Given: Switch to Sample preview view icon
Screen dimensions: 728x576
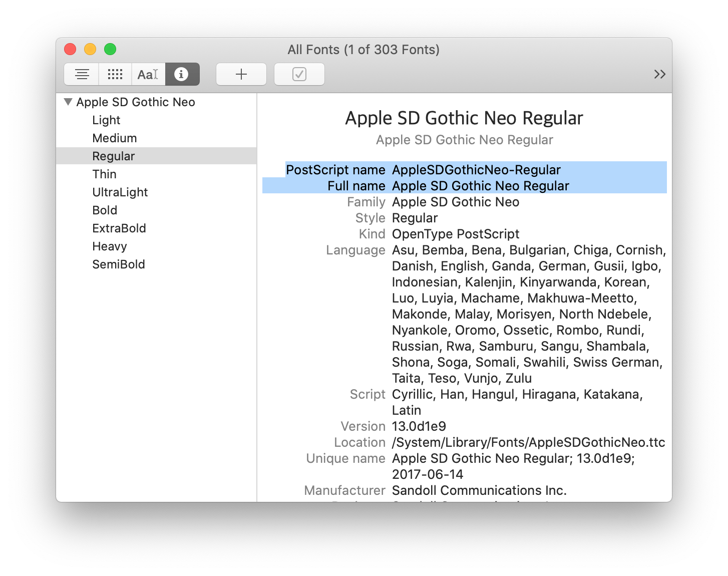Looking at the screenshot, I should point(82,74).
